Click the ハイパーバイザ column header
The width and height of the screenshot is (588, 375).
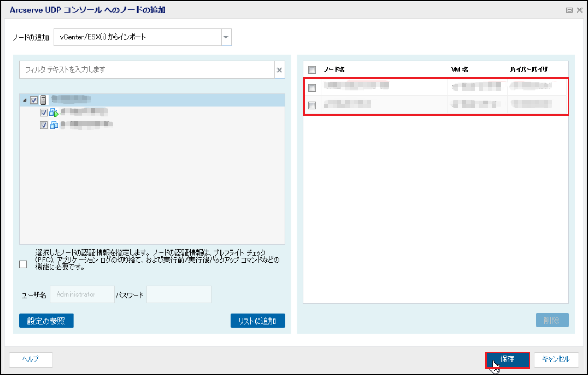pyautogui.click(x=529, y=70)
